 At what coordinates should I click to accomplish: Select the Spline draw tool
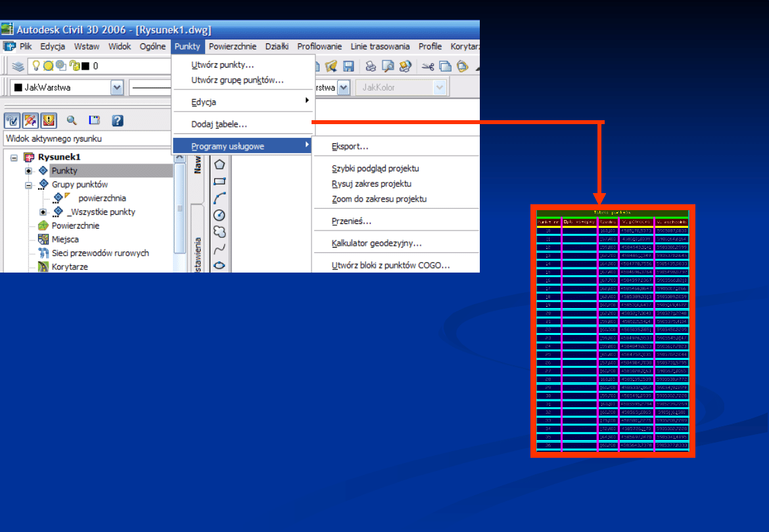[220, 249]
